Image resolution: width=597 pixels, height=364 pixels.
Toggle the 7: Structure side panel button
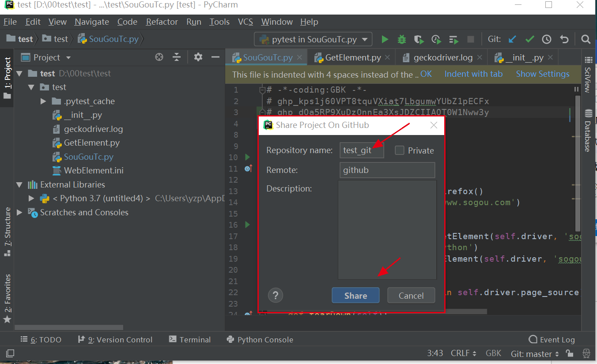7,232
